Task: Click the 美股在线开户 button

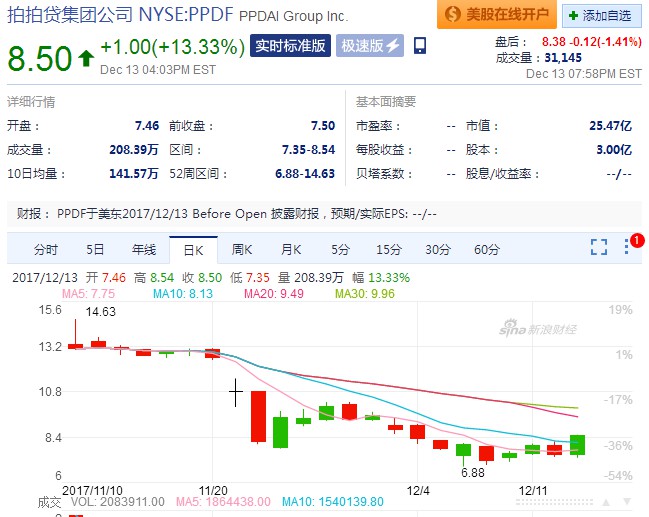Action: [x=497, y=14]
